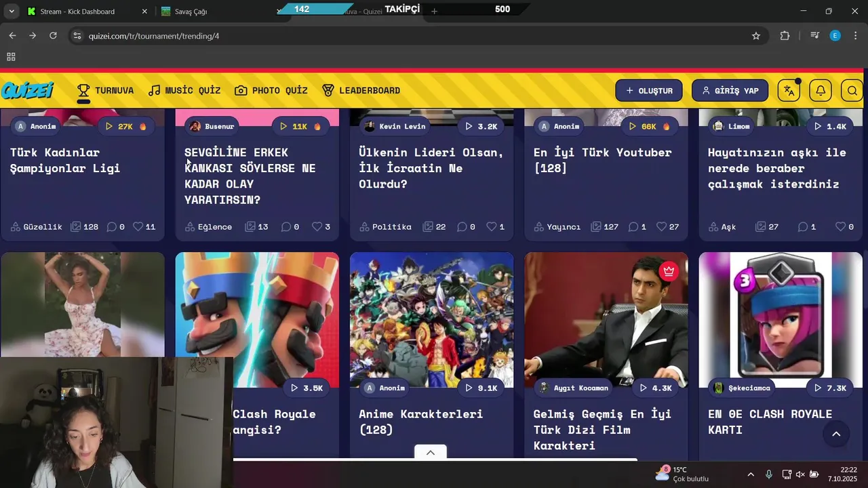The width and height of the screenshot is (868, 488).
Task: Like the Ülkenin Lideri card heart icon
Action: pos(492,226)
